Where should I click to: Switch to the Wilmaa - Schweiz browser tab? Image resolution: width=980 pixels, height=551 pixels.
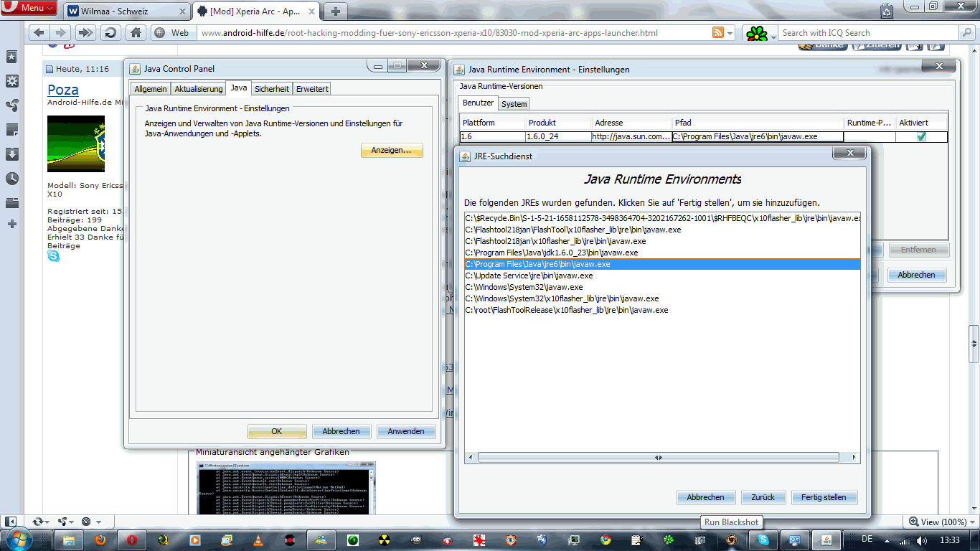tap(128, 11)
